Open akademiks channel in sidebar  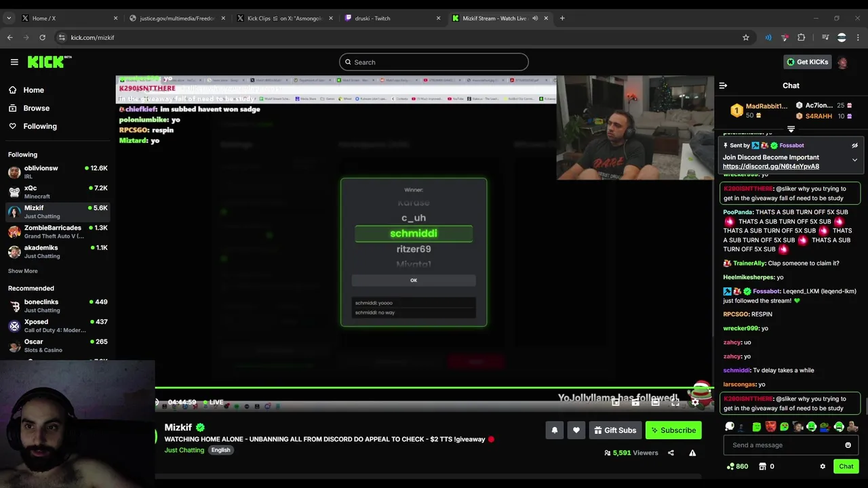(58, 251)
